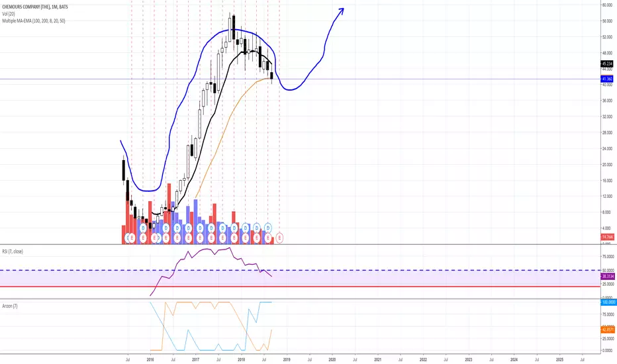Click the 52.000 price axis value

pos(607,36)
